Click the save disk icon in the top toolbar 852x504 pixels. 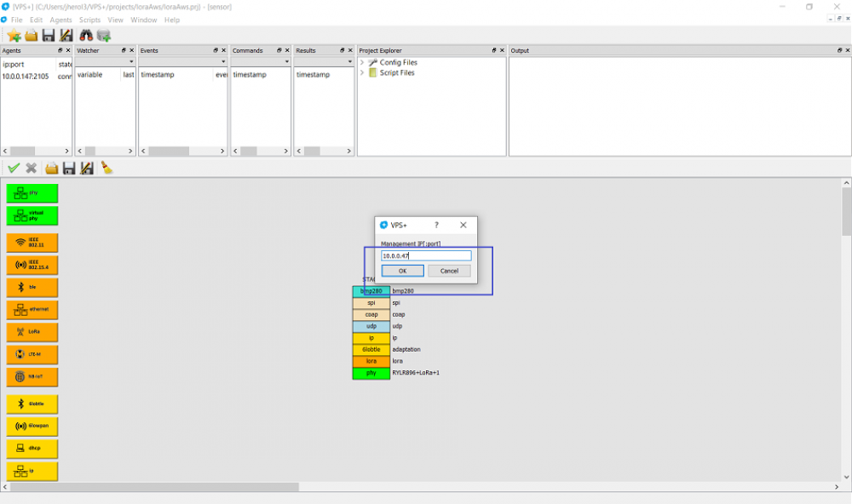[x=49, y=36]
